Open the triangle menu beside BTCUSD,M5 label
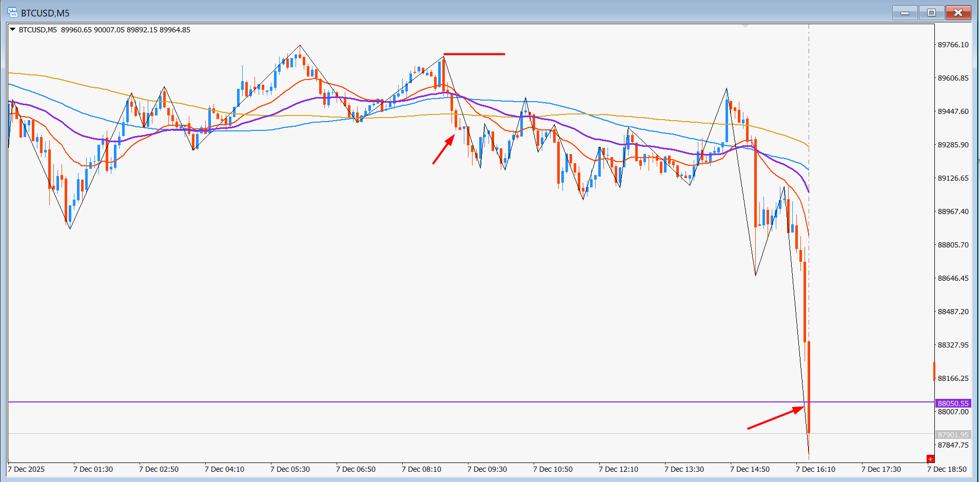This screenshot has height=482, width=980. click(x=12, y=30)
